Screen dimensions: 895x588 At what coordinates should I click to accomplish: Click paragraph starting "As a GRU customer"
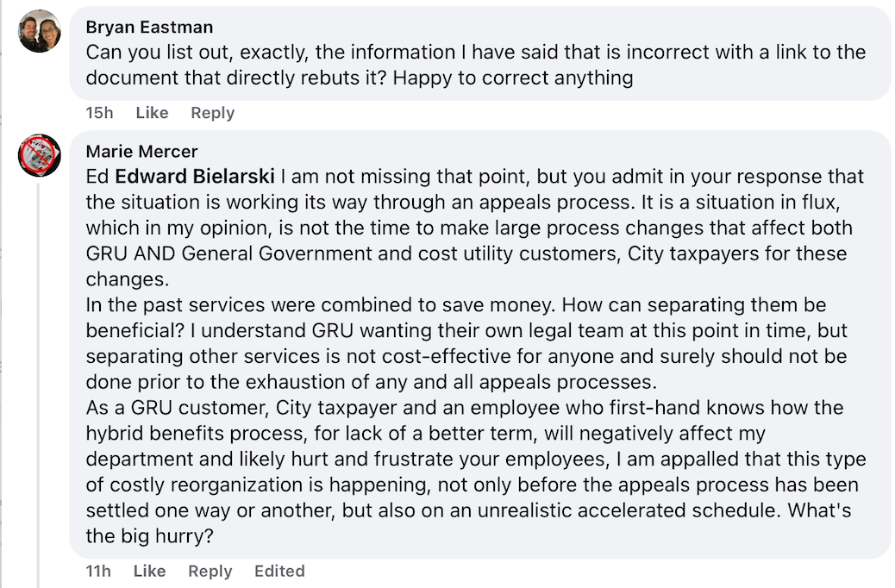(x=476, y=472)
